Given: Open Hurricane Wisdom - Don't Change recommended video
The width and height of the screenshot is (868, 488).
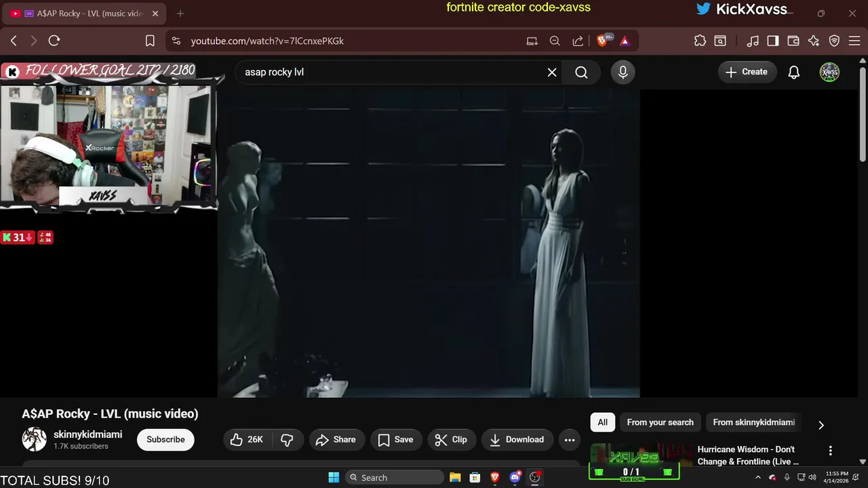Looking at the screenshot, I should pos(748,455).
